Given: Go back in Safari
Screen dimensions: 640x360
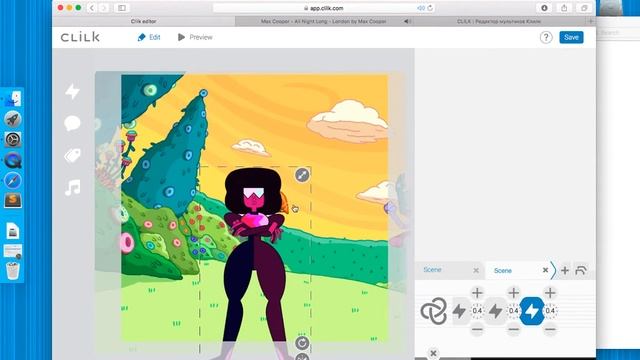Looking at the screenshot, I should coord(92,8).
